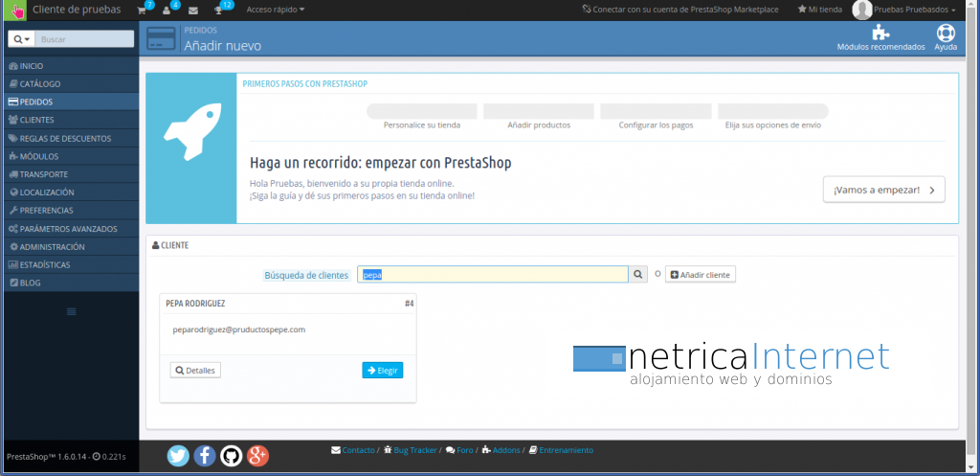
Task: Focus the sidebar Buscar field
Action: pos(84,38)
